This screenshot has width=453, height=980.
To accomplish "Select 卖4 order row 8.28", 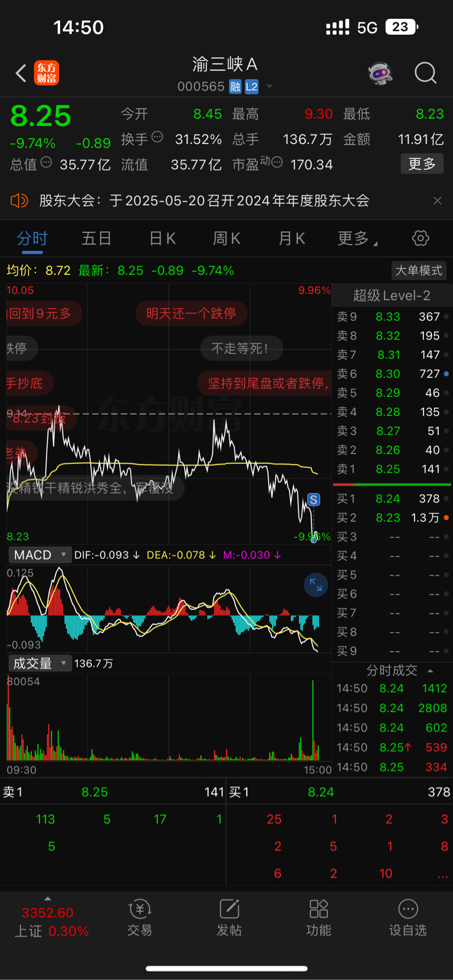I will (392, 412).
